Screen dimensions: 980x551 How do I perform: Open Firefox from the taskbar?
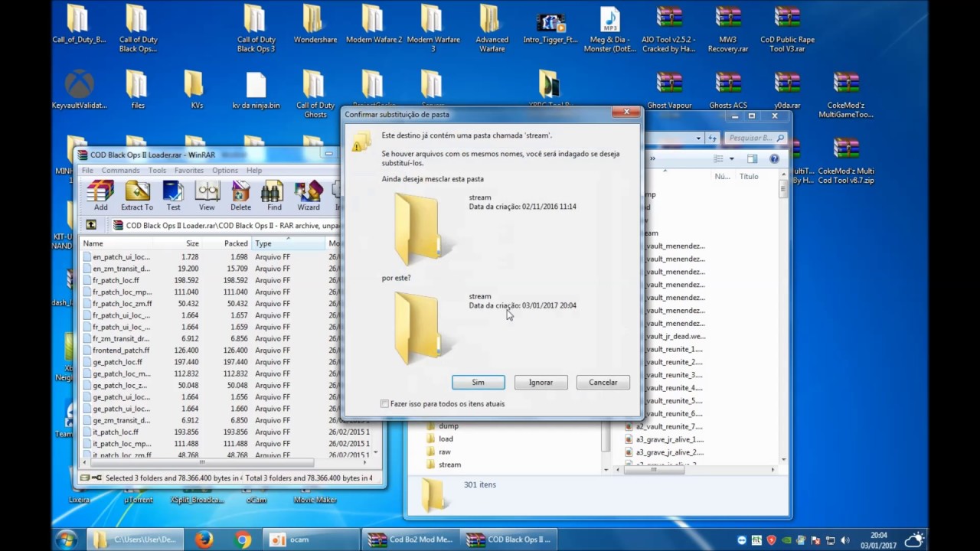coord(204,539)
